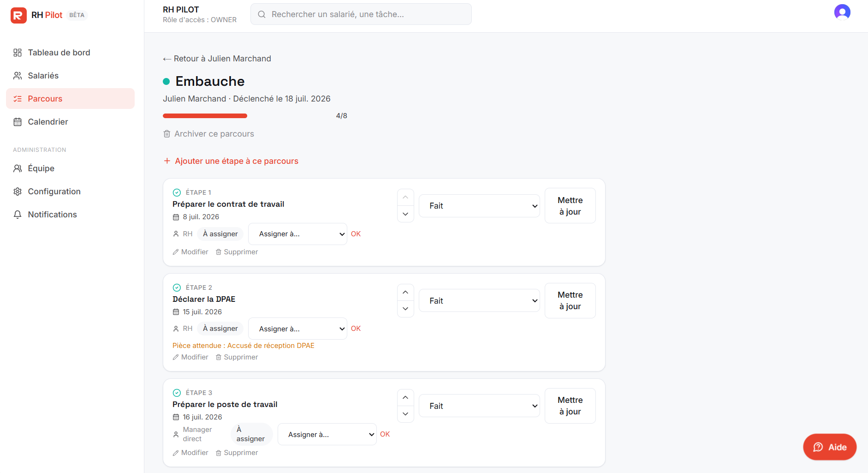The image size is (868, 473).
Task: Click Modifier under Déclarer la DPAE
Action: 190,357
